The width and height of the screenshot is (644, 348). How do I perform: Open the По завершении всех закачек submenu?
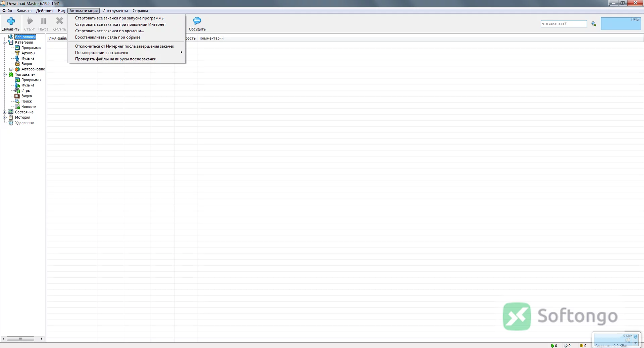point(126,53)
